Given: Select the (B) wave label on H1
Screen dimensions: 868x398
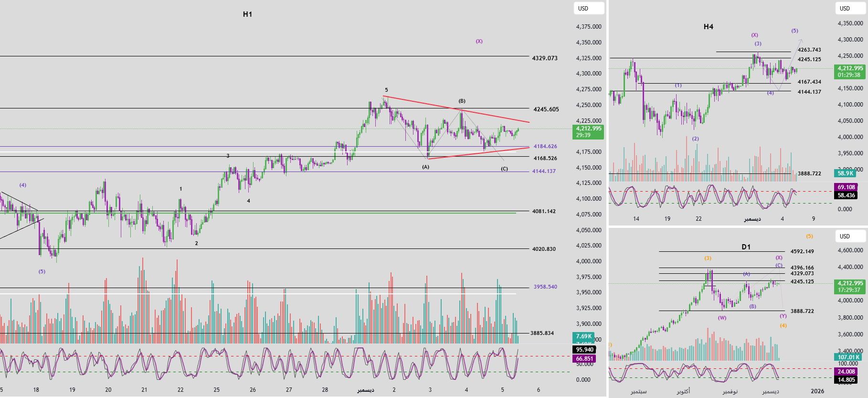Looking at the screenshot, I should (x=462, y=101).
